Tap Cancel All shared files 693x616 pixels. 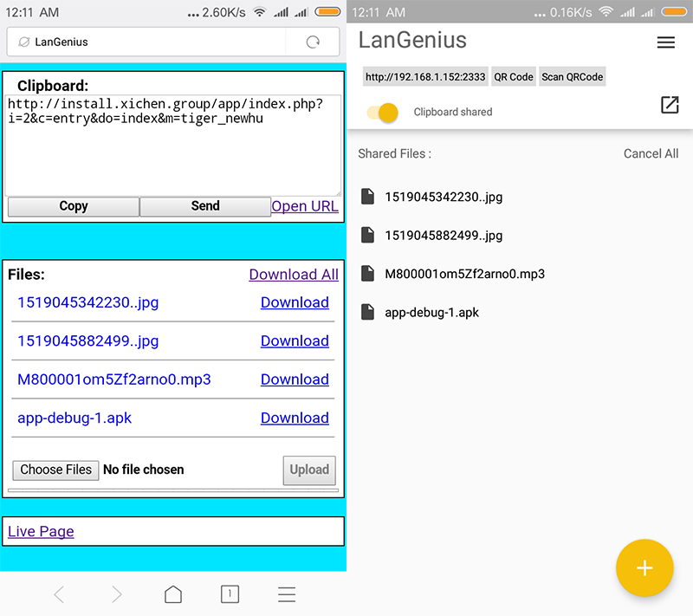coord(651,153)
